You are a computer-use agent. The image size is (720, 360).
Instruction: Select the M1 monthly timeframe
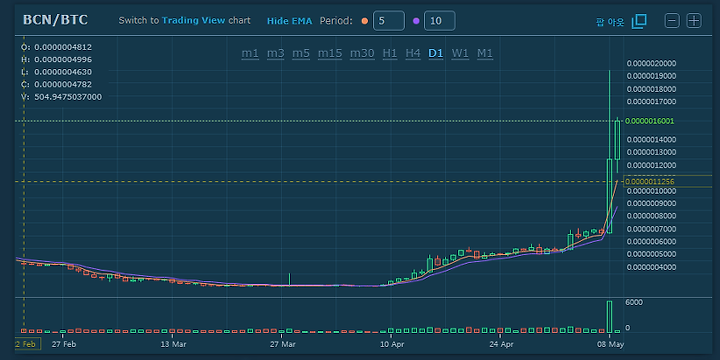(x=484, y=53)
